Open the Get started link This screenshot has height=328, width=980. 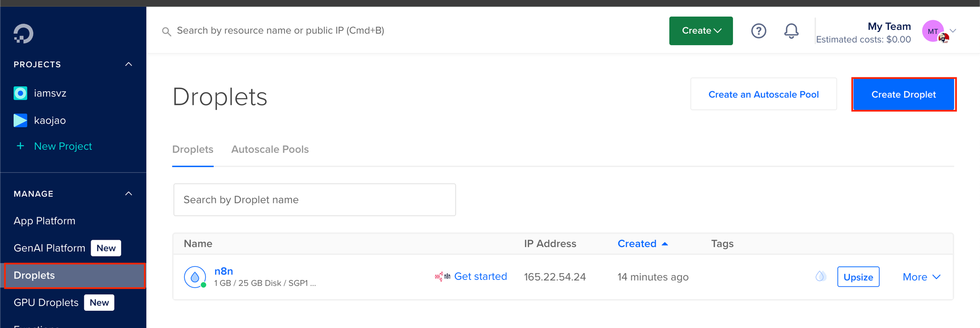[x=481, y=277]
